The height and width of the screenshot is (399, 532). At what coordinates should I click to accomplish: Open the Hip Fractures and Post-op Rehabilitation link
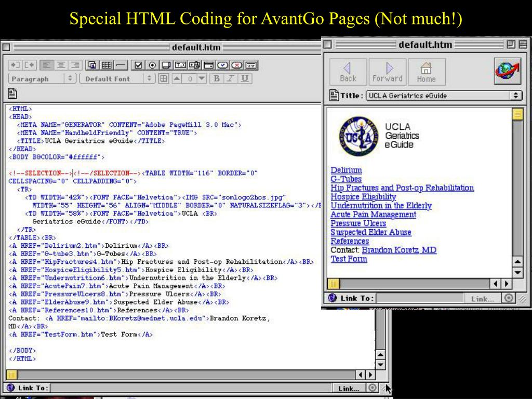[403, 188]
